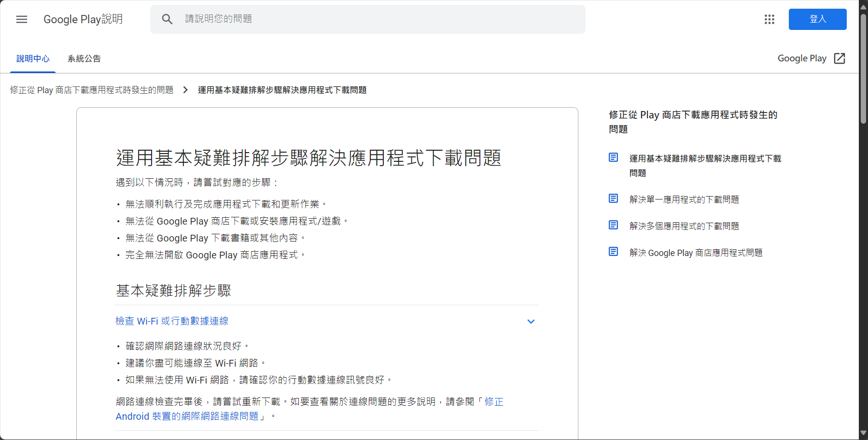Screen dimensions: 868x440
Task: Click bullet 無法從 Google Play 商店下載或安裝應用程式/遊戲
Action: pyautogui.click(x=237, y=221)
